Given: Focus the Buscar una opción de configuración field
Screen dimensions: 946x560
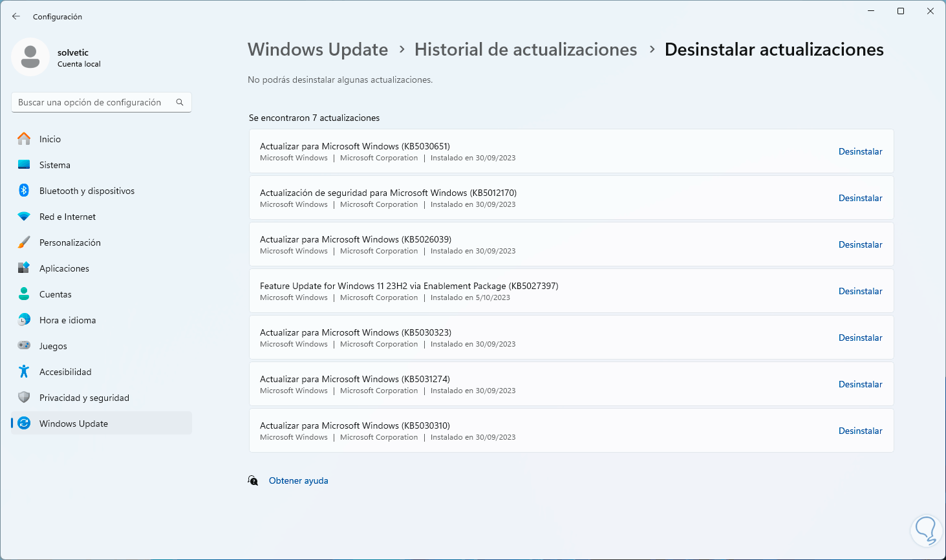Looking at the screenshot, I should click(x=94, y=102).
